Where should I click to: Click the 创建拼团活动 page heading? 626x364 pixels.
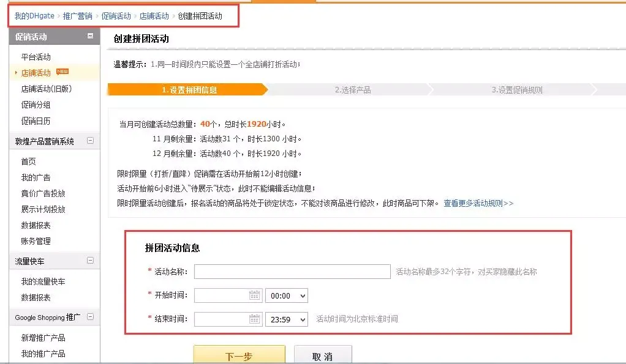[x=141, y=39]
